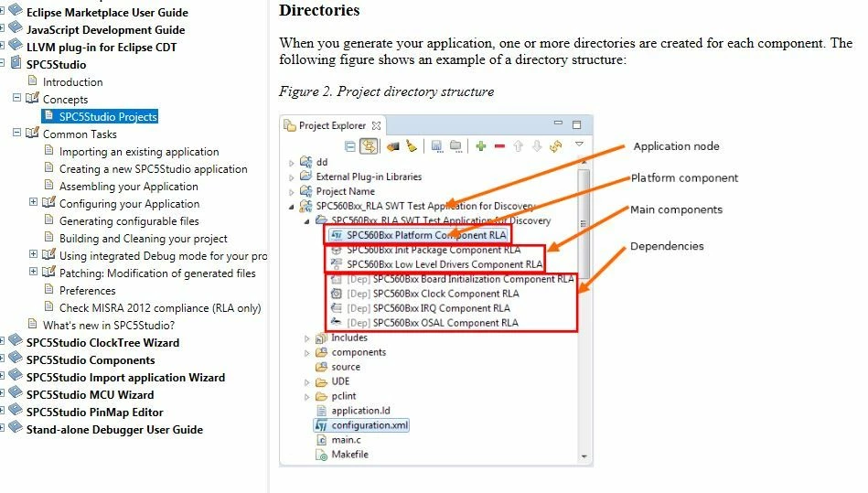Click the open book icon beside SPC5Studio
This screenshot has height=493, width=868.
click(x=16, y=63)
